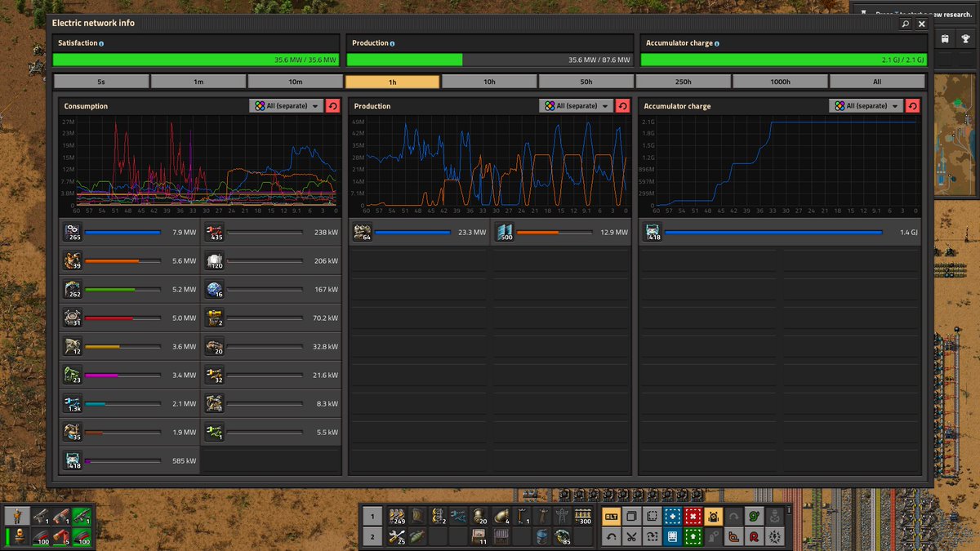
Task: Click the Satisfaction info tooltip icon
Action: [101, 43]
